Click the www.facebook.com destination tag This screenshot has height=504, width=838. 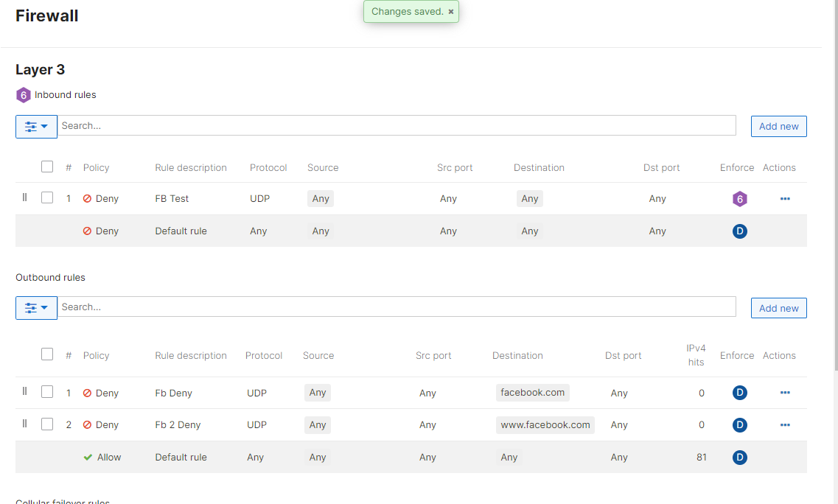click(x=545, y=425)
